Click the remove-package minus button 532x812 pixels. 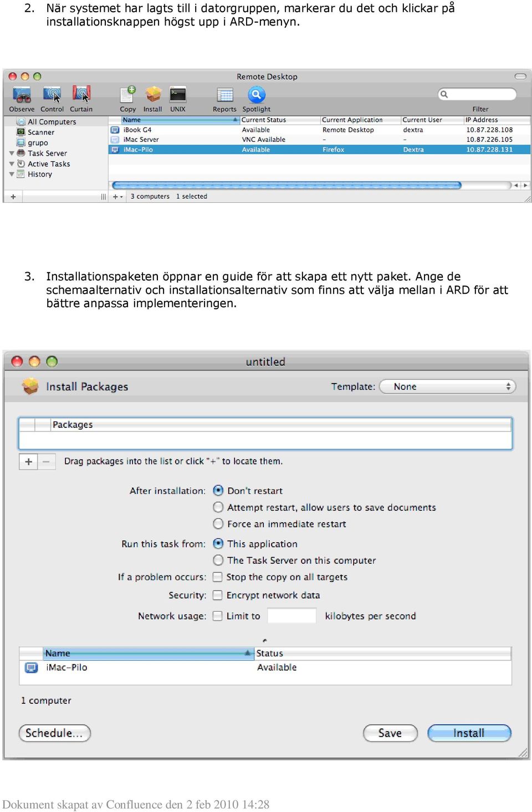click(x=47, y=461)
